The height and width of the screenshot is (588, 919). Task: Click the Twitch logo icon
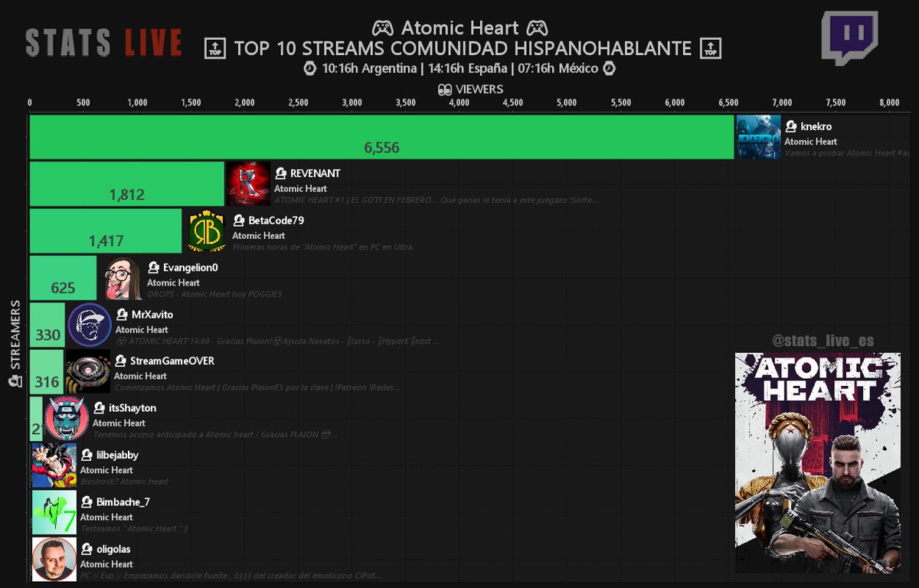click(849, 38)
